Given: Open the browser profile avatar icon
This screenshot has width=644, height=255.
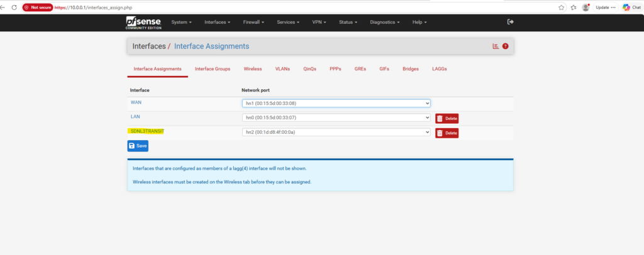Looking at the screenshot, I should (586, 8).
